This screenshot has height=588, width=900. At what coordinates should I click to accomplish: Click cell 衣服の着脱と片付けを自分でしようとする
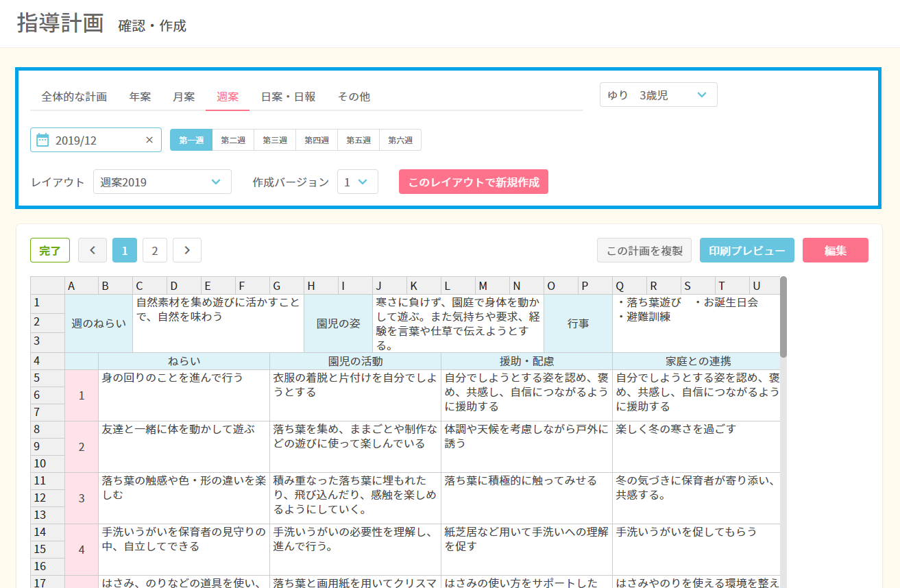[x=356, y=395]
